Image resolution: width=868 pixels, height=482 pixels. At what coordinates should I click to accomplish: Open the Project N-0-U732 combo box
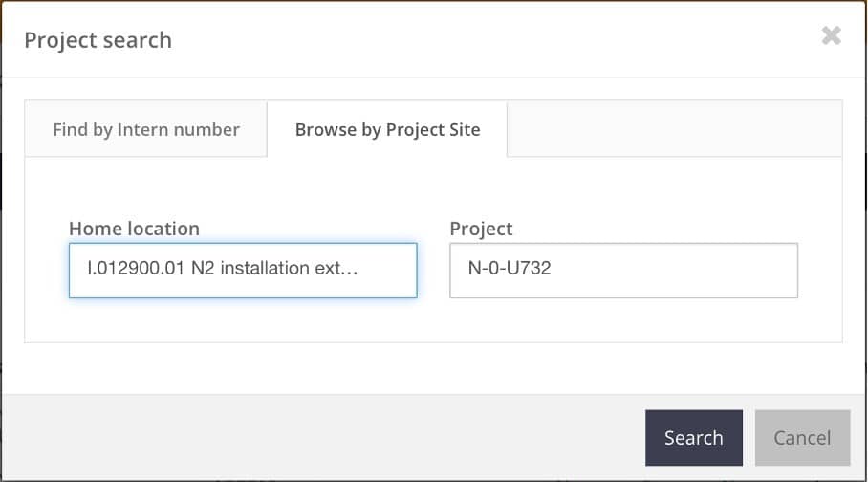point(624,271)
